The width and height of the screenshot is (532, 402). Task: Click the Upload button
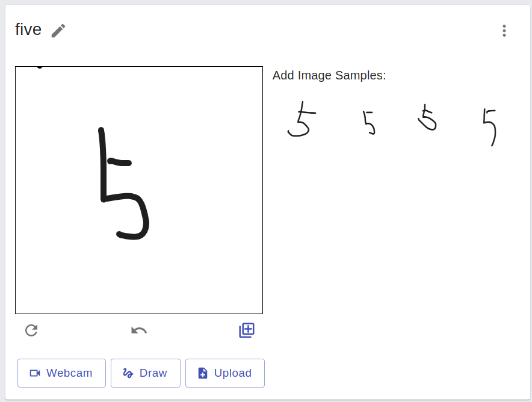pos(224,373)
